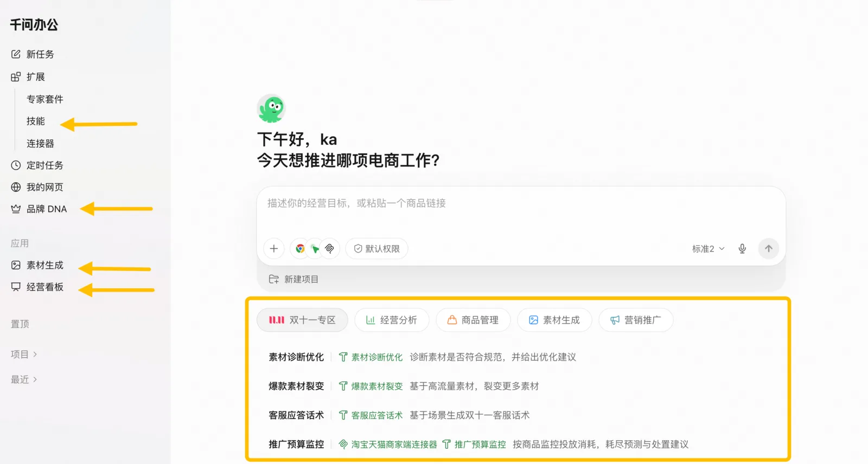Screen dimensions: 868x464
Task: Click the 新建项目 folder icon
Action: [274, 279]
